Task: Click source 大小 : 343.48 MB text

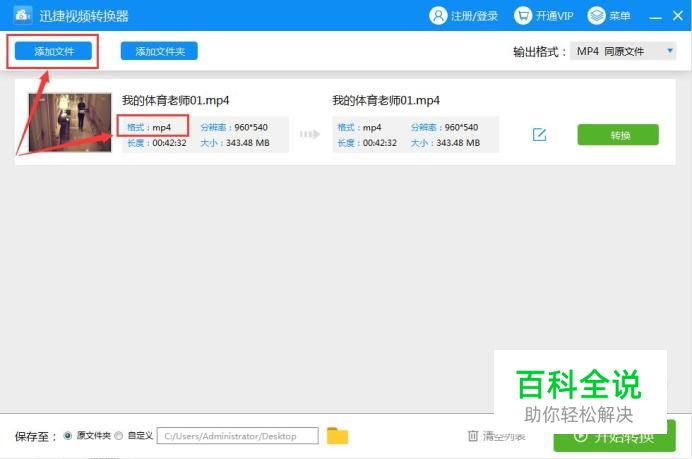Action: [235, 143]
